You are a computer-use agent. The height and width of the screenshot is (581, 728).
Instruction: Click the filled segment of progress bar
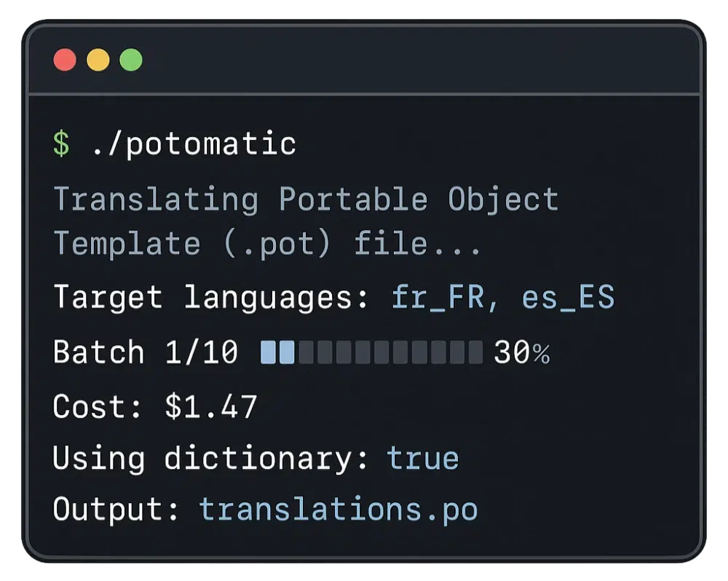277,353
